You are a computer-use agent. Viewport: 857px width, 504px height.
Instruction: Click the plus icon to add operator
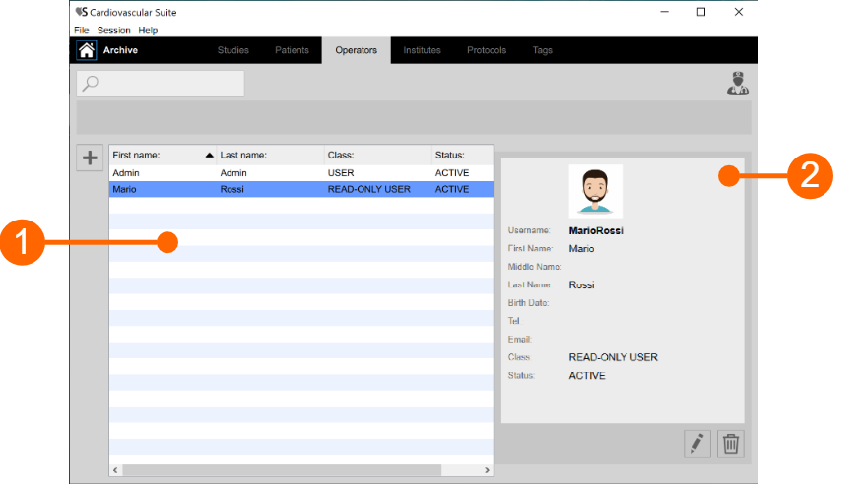point(90,157)
